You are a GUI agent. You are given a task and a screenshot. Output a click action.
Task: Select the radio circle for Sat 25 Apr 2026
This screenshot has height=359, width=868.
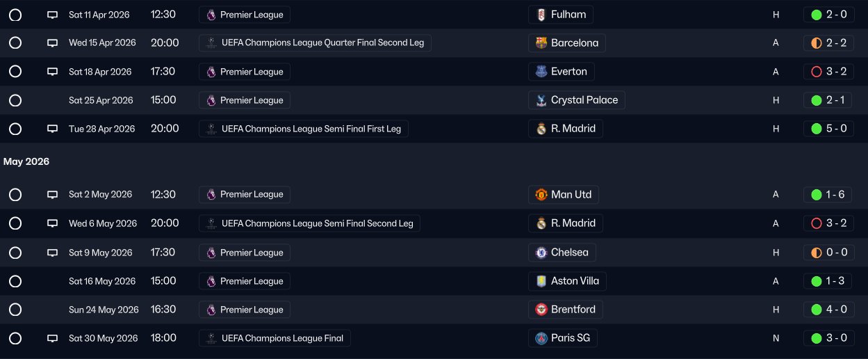pyautogui.click(x=15, y=100)
